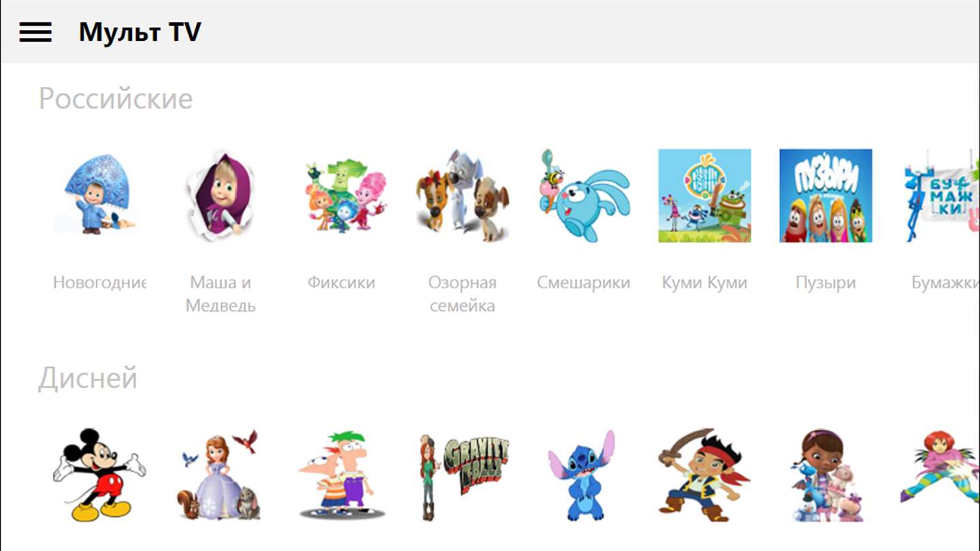
Task: Click the Фиксики caption text
Action: click(342, 282)
